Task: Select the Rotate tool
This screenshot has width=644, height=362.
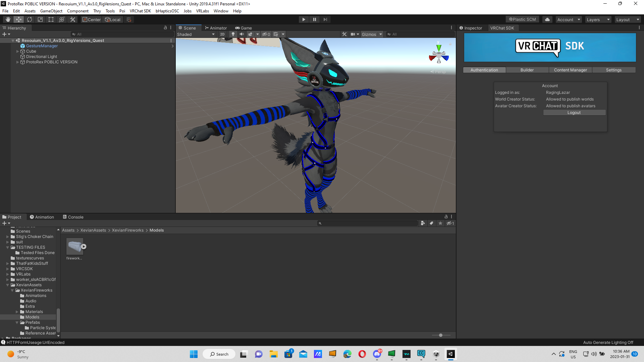Action: (x=30, y=19)
